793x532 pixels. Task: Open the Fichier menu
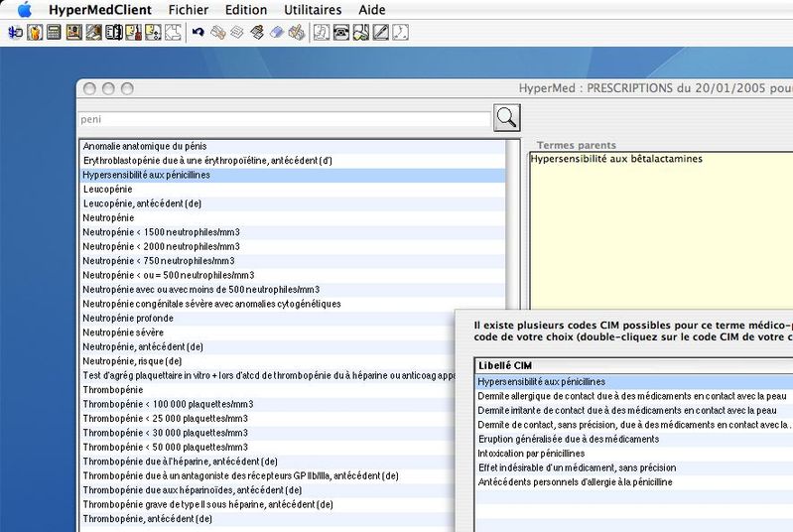click(x=189, y=10)
